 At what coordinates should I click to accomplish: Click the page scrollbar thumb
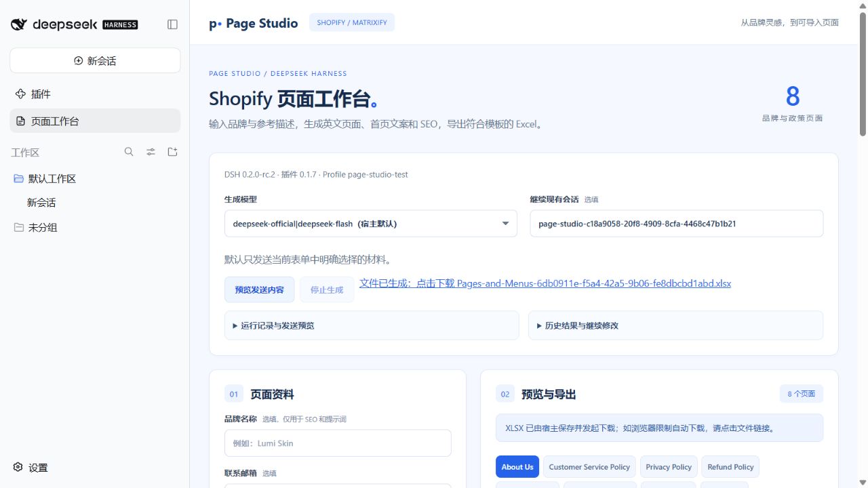863,75
